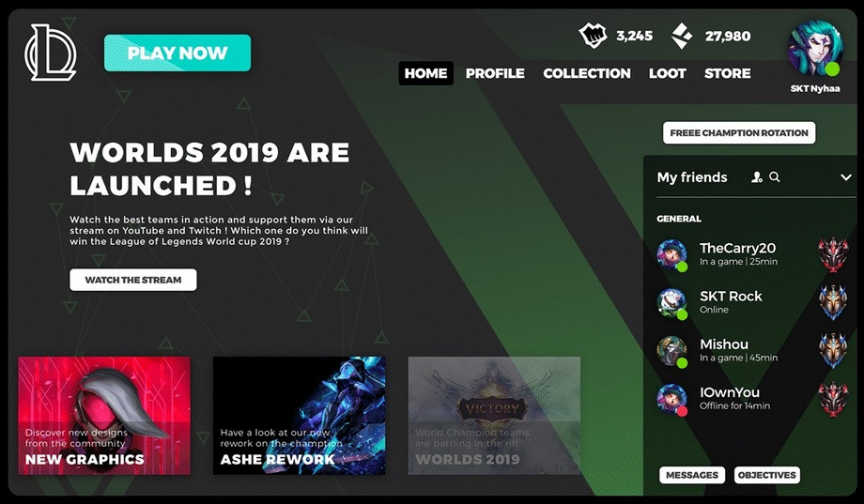Image resolution: width=864 pixels, height=504 pixels.
Task: Click IOwnYou's avatar with red status
Action: [x=671, y=399]
